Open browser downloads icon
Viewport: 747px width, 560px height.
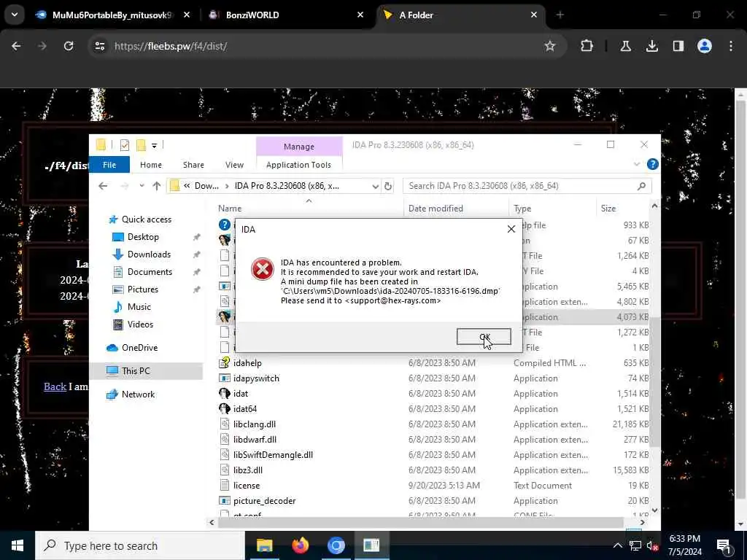point(651,46)
